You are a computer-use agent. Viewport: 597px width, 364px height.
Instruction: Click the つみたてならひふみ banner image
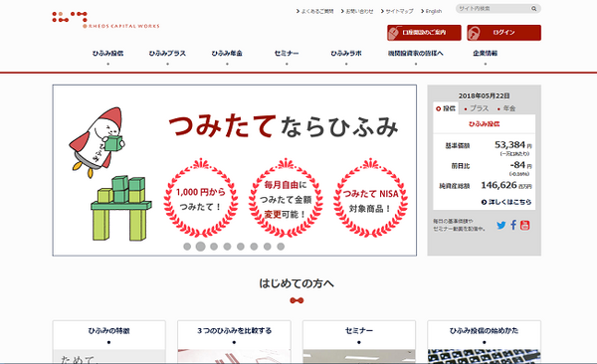click(235, 170)
